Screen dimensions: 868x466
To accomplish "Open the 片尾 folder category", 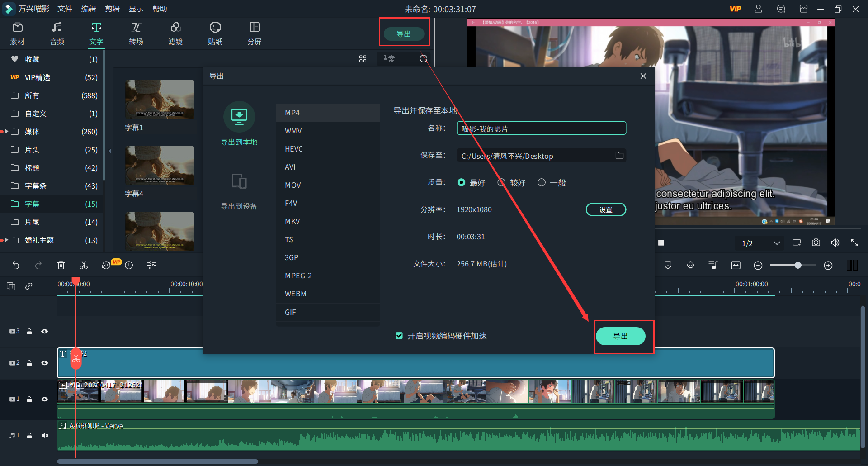I will (x=52, y=222).
